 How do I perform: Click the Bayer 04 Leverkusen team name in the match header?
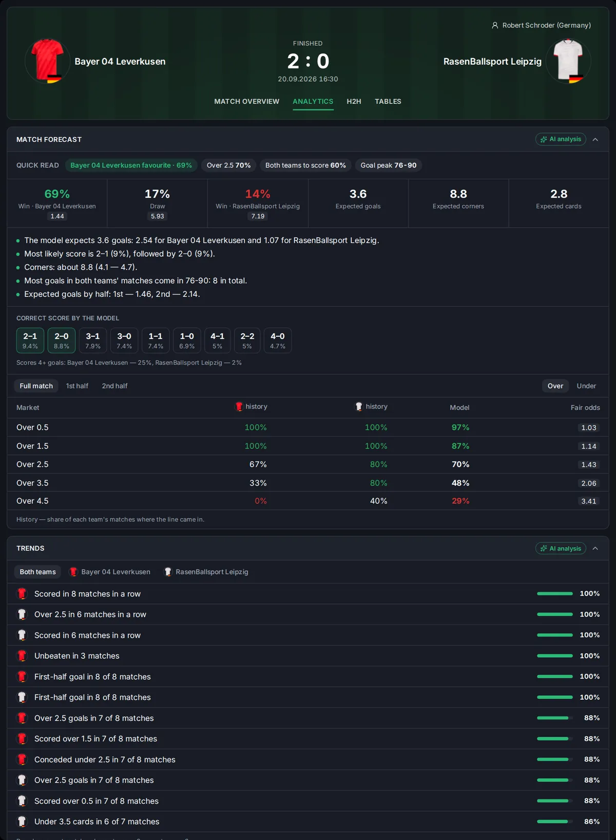coord(120,62)
